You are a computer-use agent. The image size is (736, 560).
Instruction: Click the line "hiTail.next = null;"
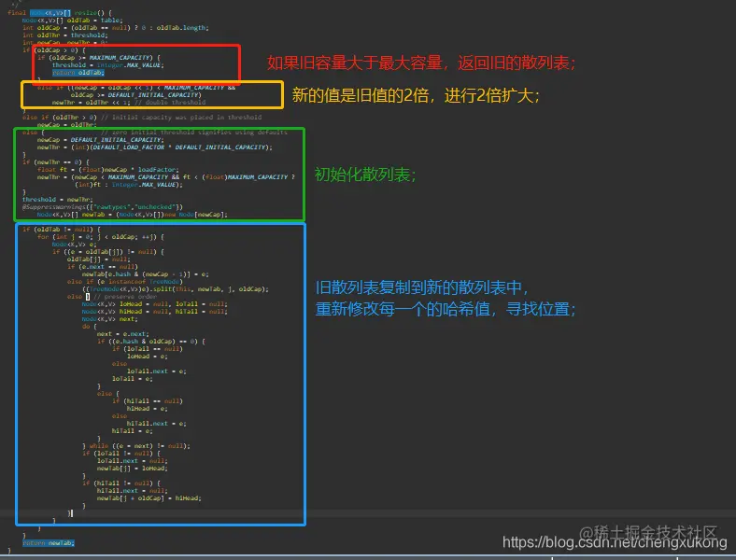[x=133, y=491]
